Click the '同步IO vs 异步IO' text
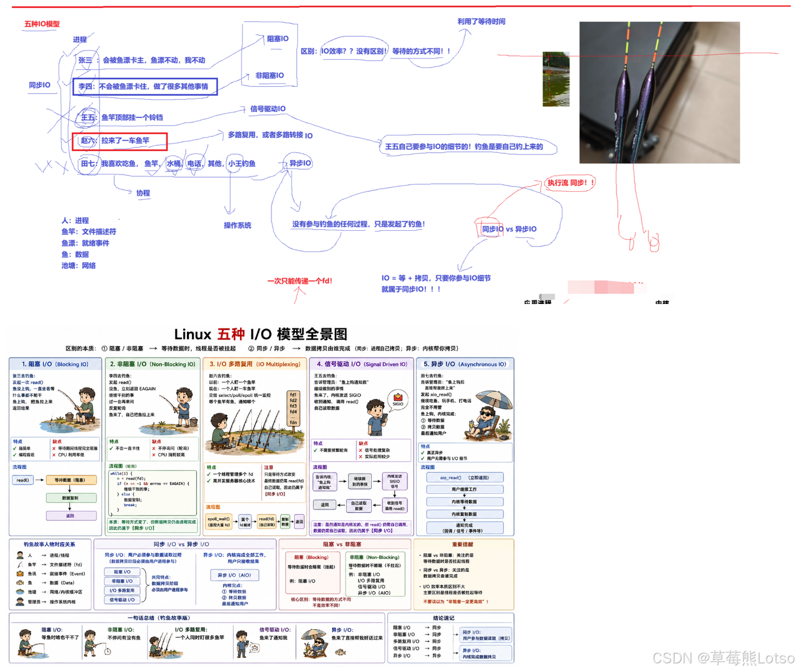 [509, 229]
